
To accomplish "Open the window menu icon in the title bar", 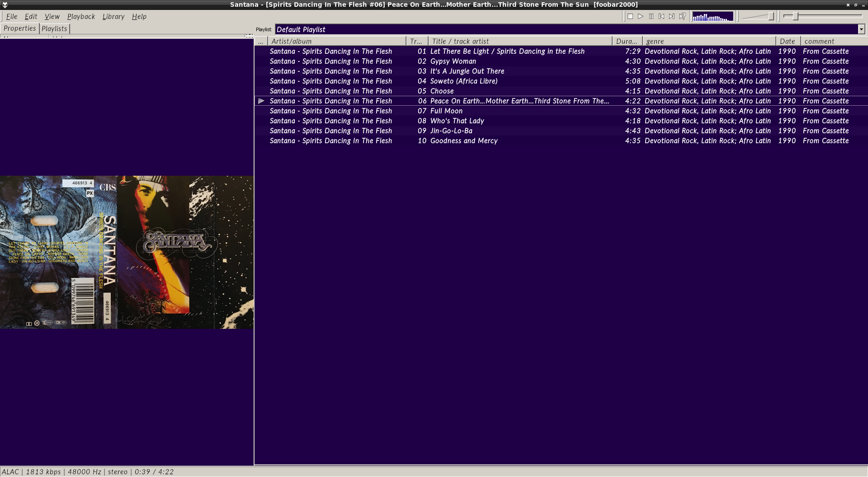I will point(5,5).
